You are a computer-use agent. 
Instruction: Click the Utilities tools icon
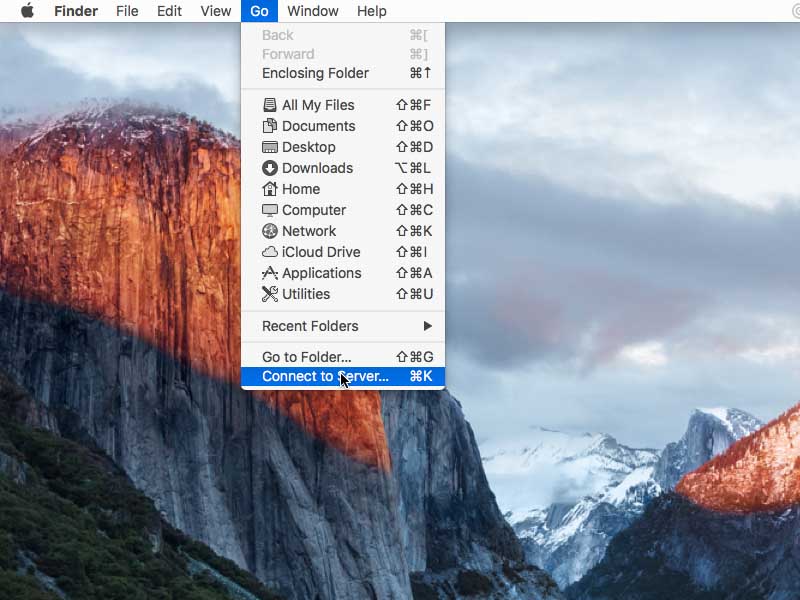coord(269,294)
